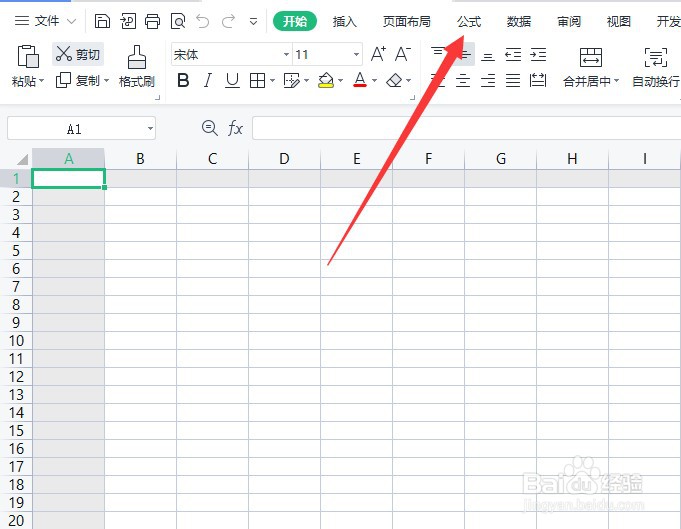Click the Undo arrow
The height and width of the screenshot is (529, 681).
(202, 20)
